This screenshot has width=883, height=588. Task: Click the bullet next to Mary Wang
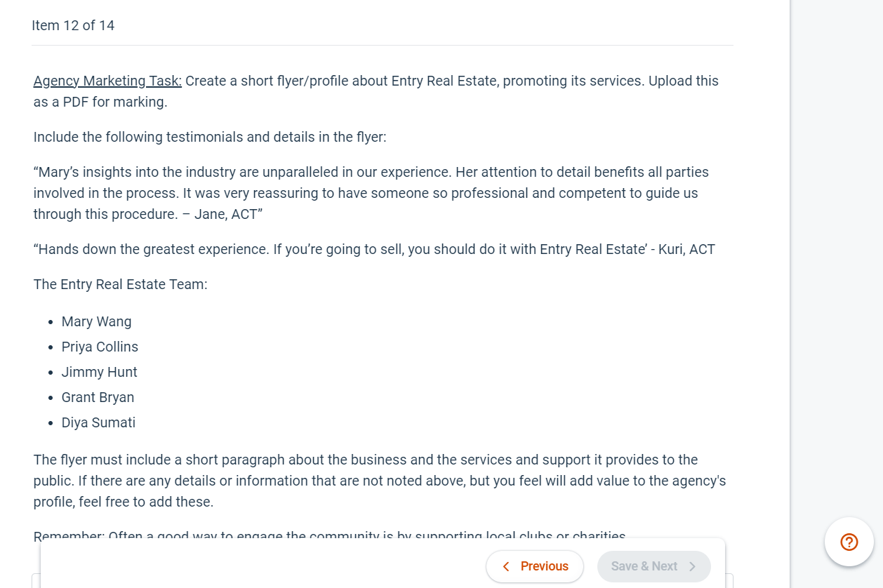[51, 322]
